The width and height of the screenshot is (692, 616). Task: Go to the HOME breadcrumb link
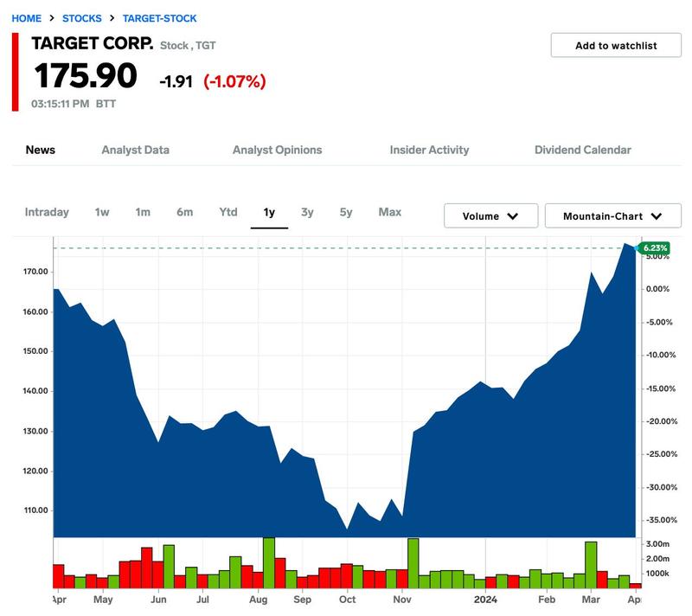coord(27,18)
